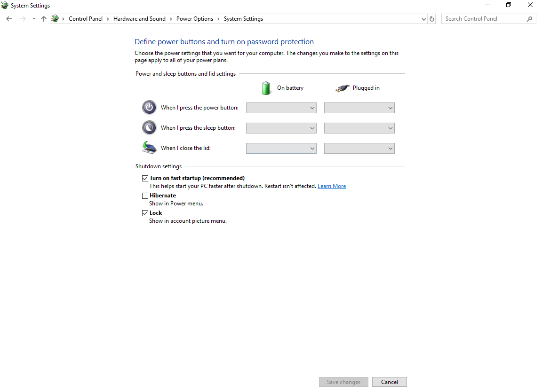Click the forward navigation arrow
Viewport: 542px width, 392px height.
(23, 19)
